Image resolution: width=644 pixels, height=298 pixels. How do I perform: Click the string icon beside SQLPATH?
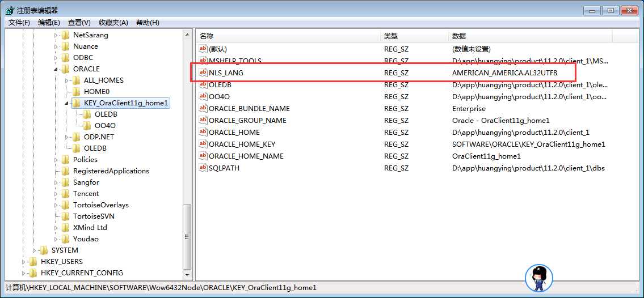pyautogui.click(x=203, y=168)
